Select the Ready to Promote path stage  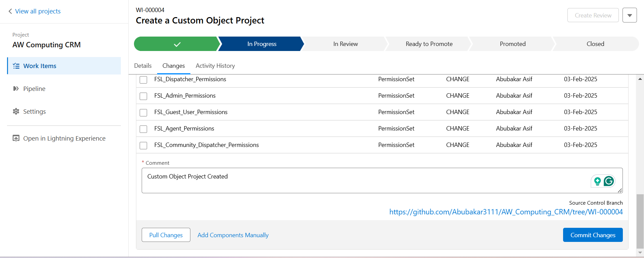(429, 44)
